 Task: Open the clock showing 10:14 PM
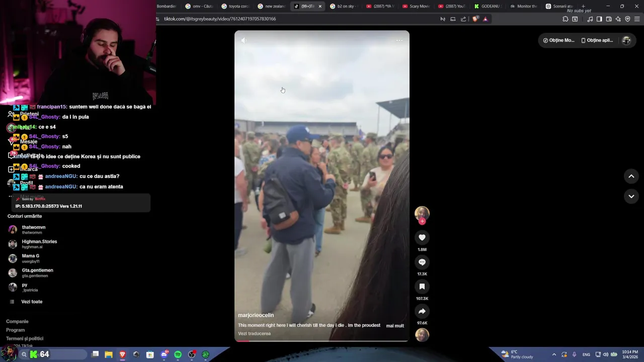click(x=630, y=354)
